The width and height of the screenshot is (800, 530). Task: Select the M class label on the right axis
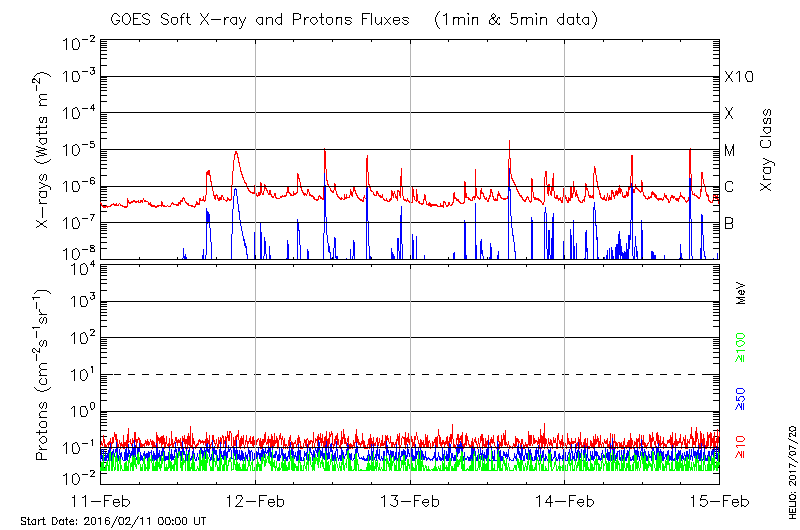[x=730, y=150]
